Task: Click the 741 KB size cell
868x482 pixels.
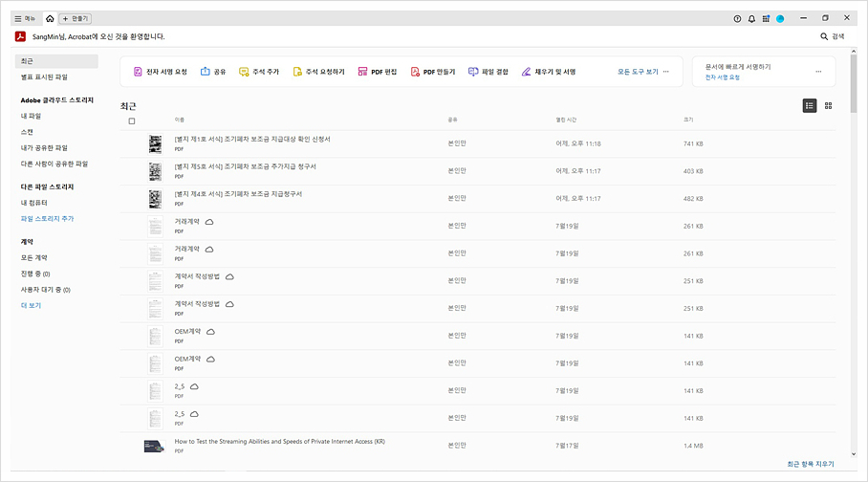Action: click(693, 144)
